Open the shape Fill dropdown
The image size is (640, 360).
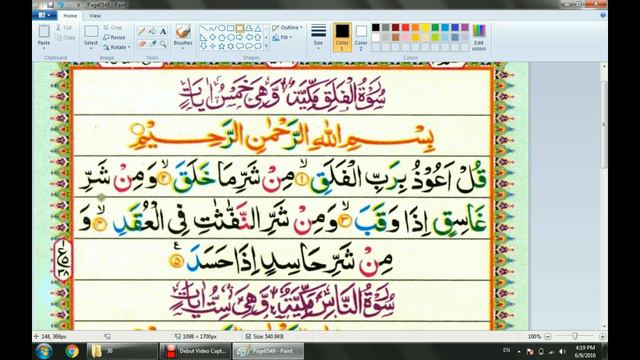(282, 37)
